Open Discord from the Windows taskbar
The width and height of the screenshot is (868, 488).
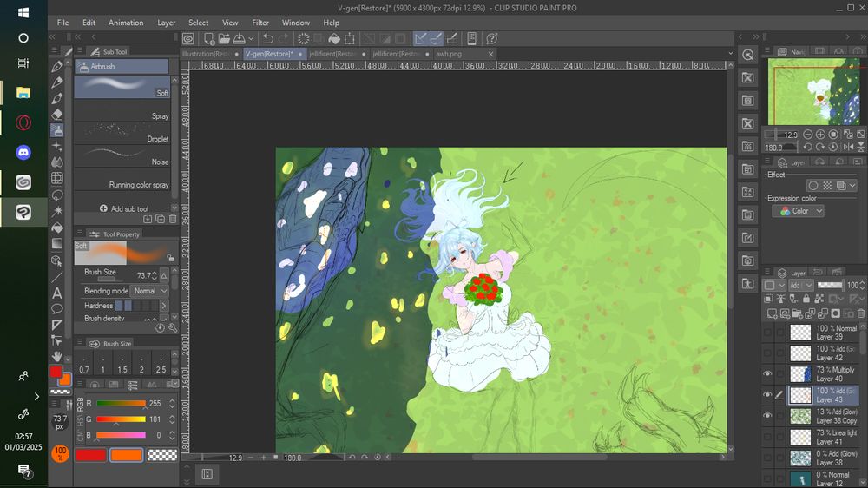[23, 152]
